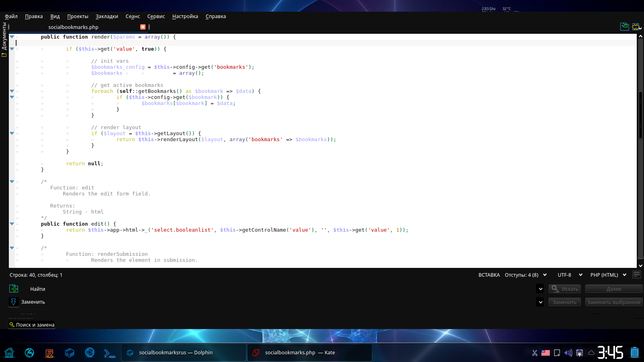Click the line wrap icon in the status bar

click(636, 275)
